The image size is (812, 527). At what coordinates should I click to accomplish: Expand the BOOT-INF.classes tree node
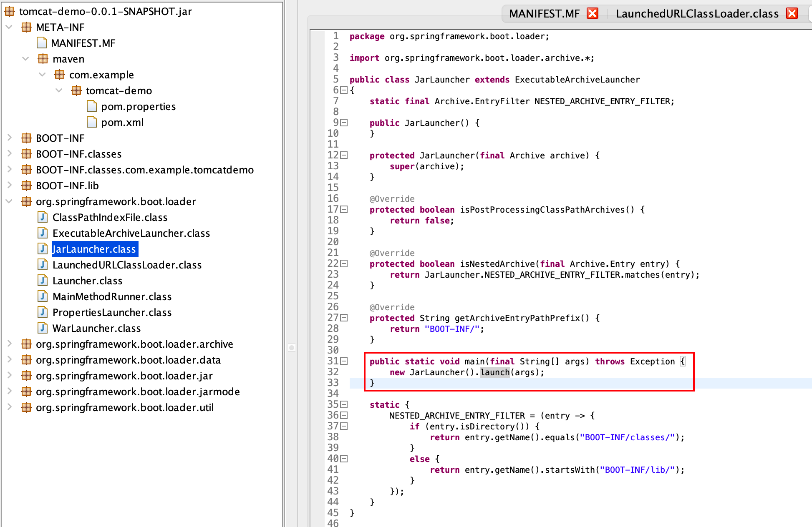[9, 153]
